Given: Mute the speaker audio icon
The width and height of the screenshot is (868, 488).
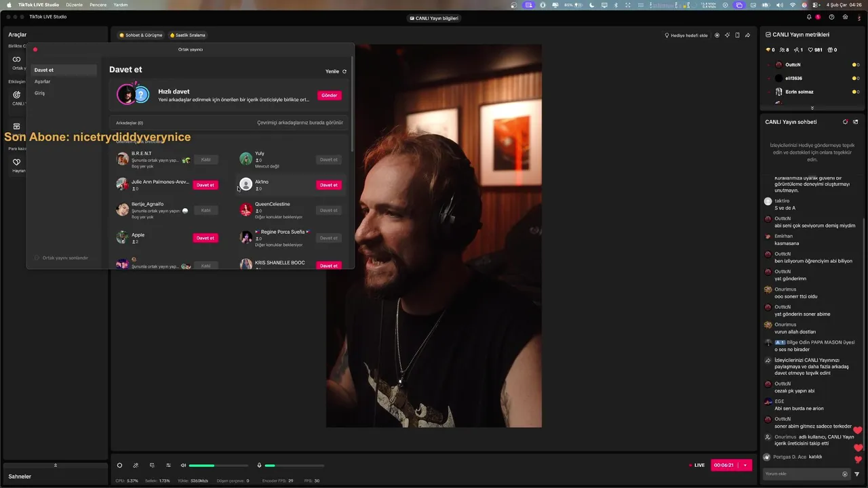Looking at the screenshot, I should click(183, 465).
